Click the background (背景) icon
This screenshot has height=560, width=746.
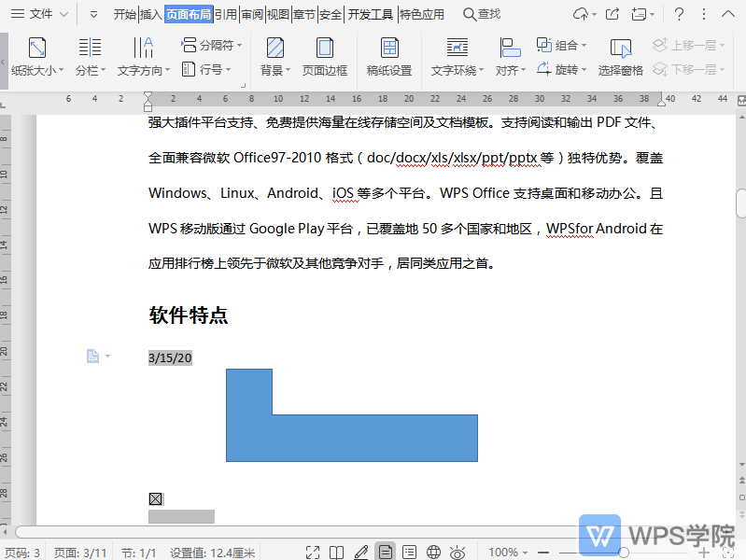tap(274, 49)
